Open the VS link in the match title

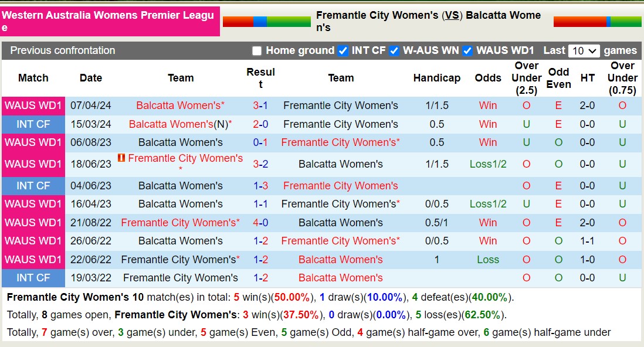[x=451, y=15]
